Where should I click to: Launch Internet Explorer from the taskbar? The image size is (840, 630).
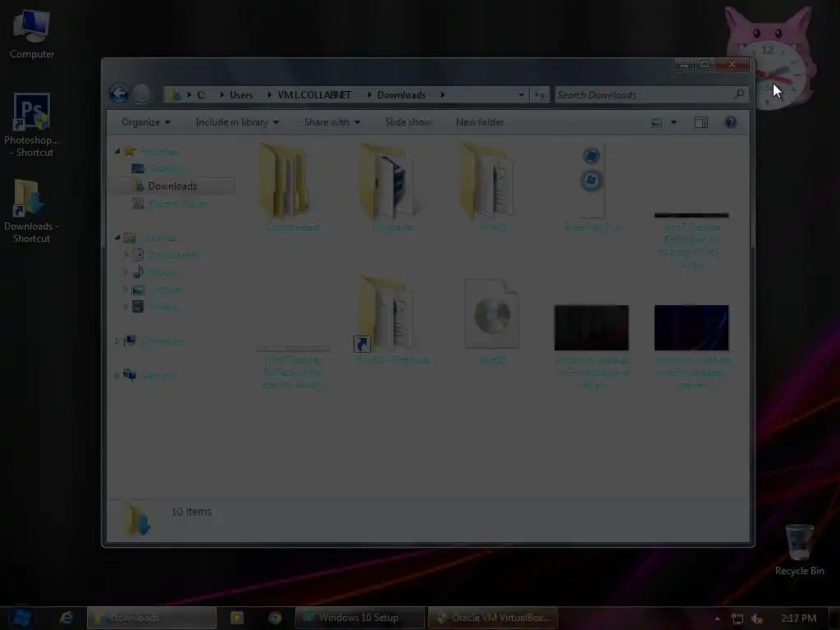click(x=66, y=618)
